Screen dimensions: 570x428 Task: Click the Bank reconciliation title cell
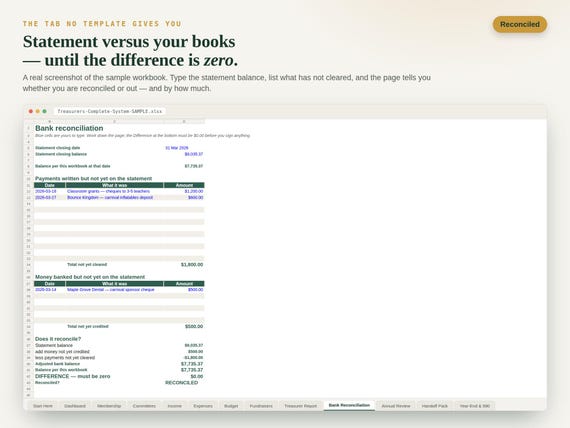coord(69,128)
